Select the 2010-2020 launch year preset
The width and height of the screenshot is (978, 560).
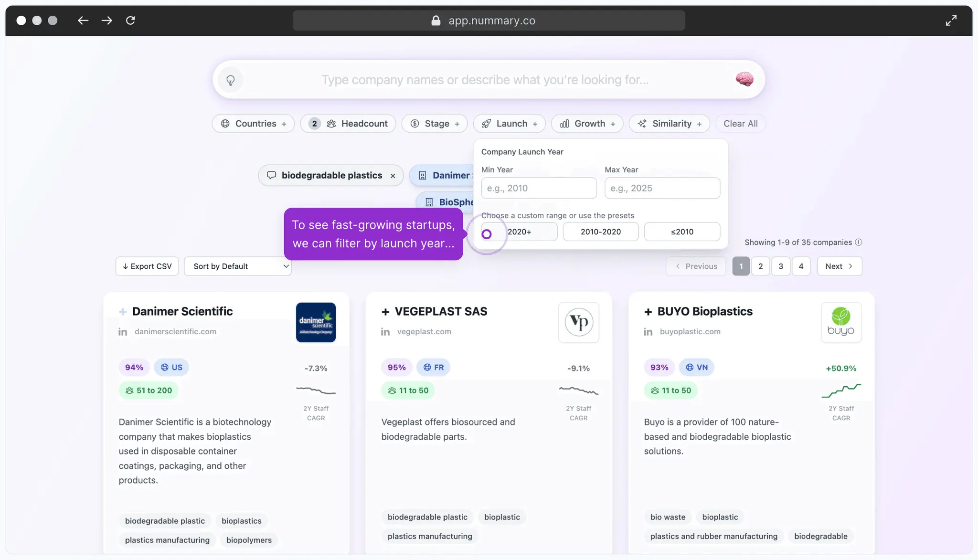tap(601, 232)
